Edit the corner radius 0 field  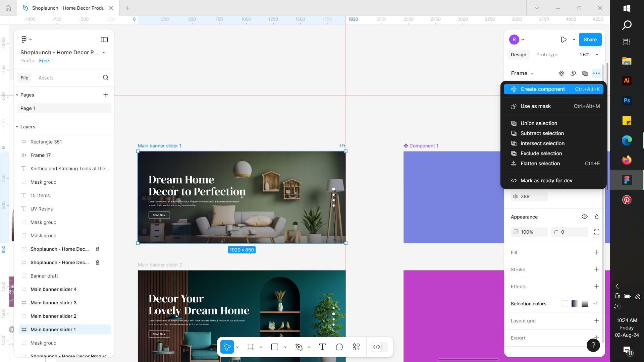pos(570,232)
